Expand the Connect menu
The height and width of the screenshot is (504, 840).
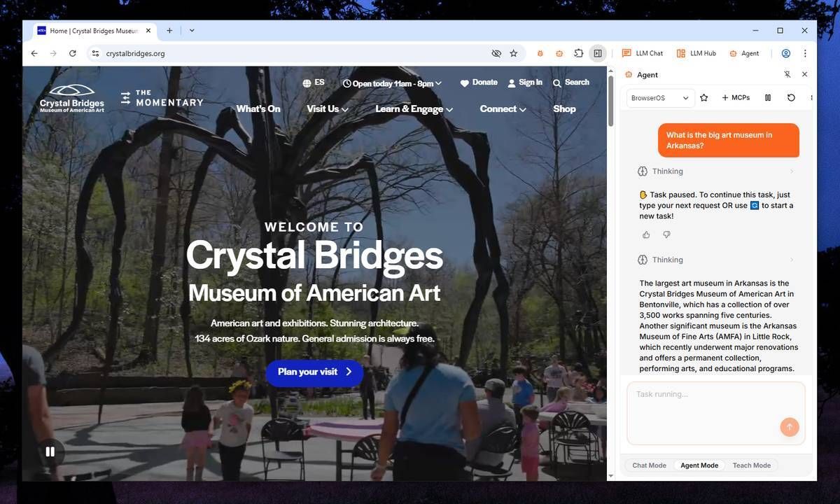click(503, 108)
